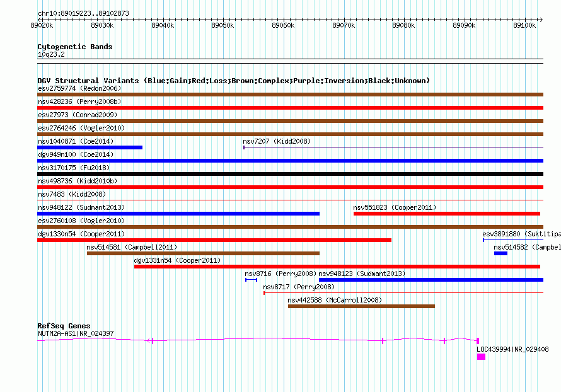Click the 10q23.2 cytogenetic band label
Screen dimensions: 561x392
pos(51,54)
